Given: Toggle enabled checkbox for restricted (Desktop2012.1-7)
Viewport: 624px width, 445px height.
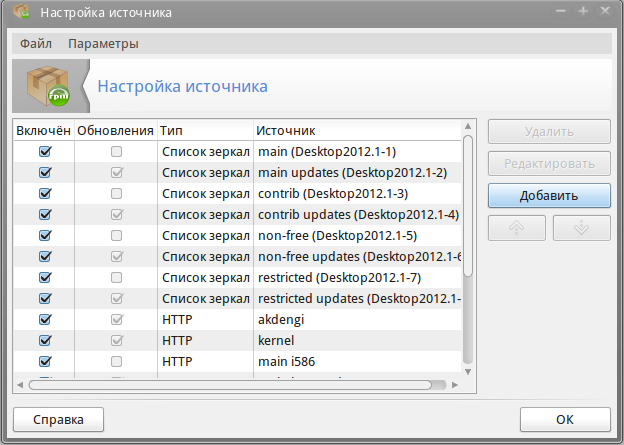Looking at the screenshot, I should click(x=45, y=277).
